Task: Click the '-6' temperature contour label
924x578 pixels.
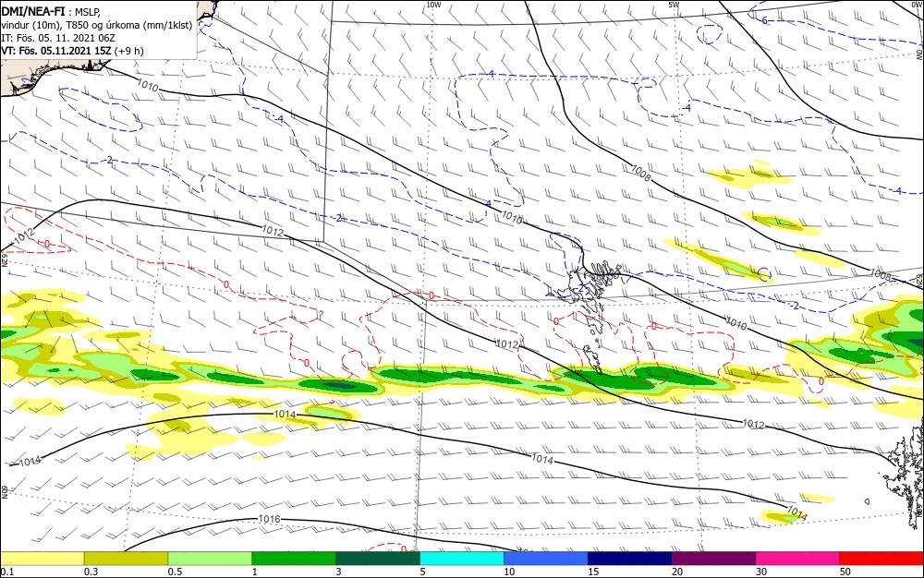Action: pyautogui.click(x=763, y=20)
